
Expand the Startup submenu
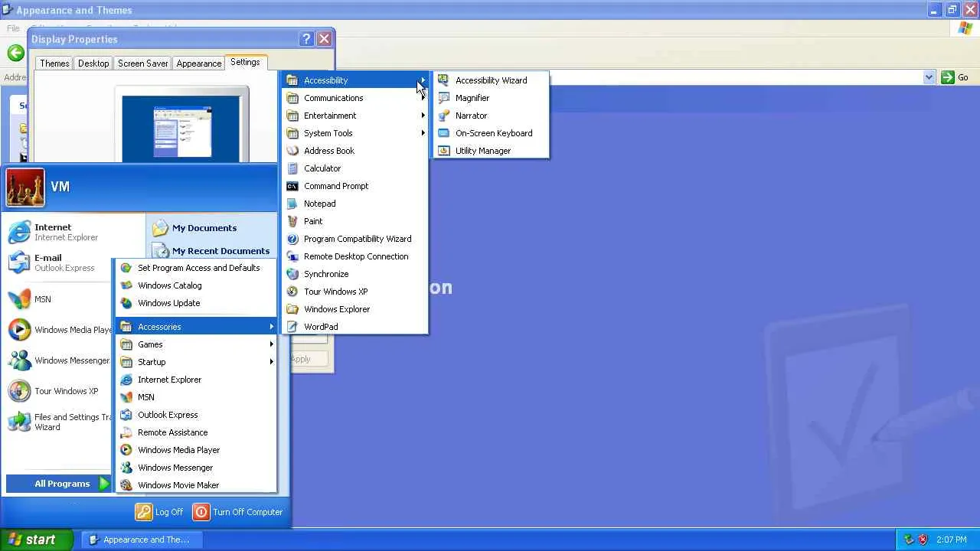point(196,362)
